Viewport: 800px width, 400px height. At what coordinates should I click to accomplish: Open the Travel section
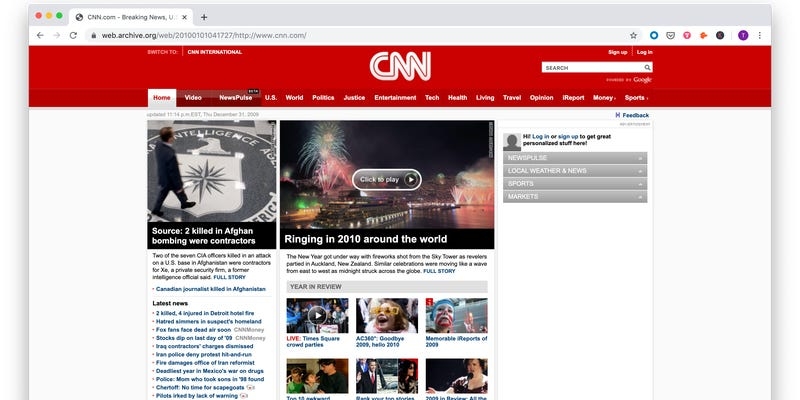(512, 98)
